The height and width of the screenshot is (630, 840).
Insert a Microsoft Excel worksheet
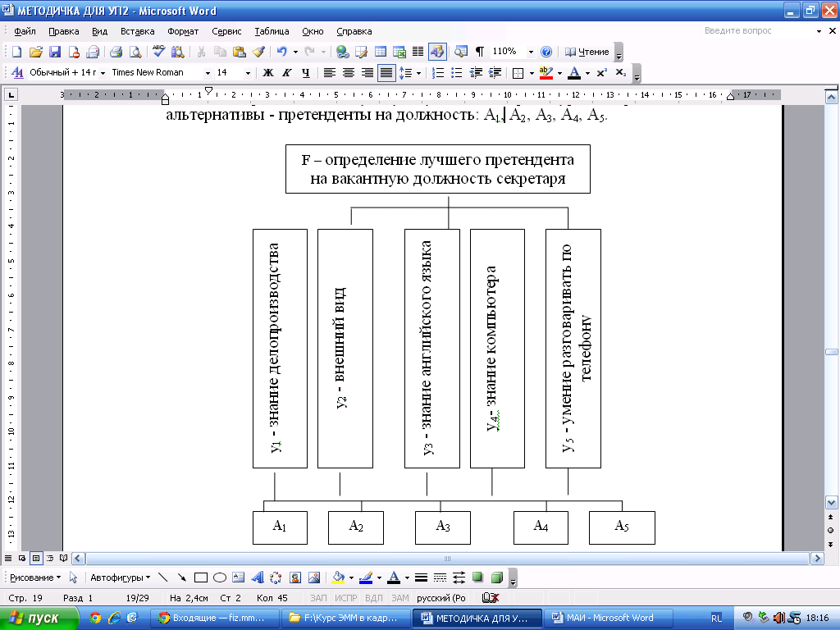click(399, 52)
